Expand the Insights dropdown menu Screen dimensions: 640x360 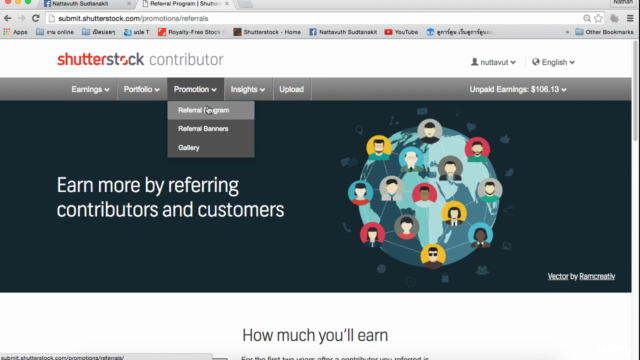pos(248,89)
